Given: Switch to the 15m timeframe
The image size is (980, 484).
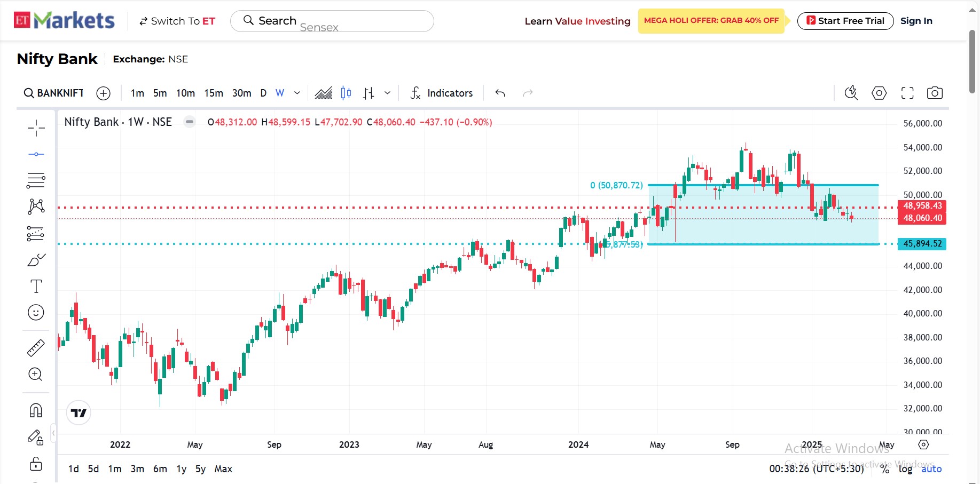Looking at the screenshot, I should pyautogui.click(x=214, y=93).
